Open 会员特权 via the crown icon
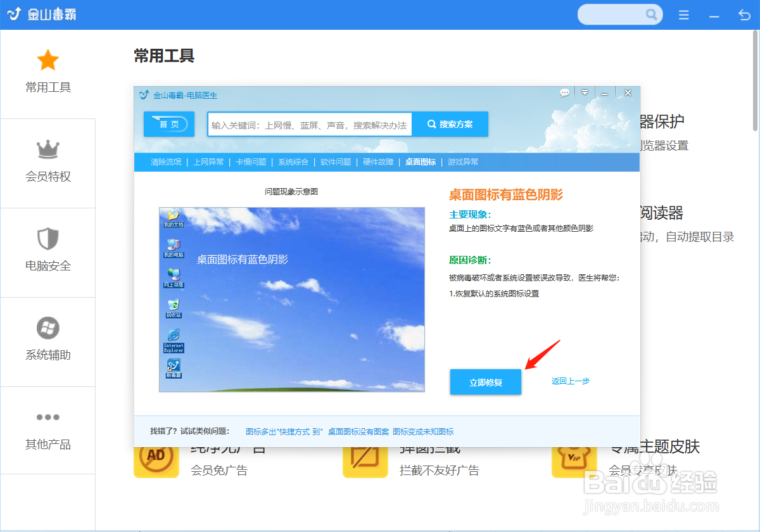The image size is (760, 532). tap(47, 149)
